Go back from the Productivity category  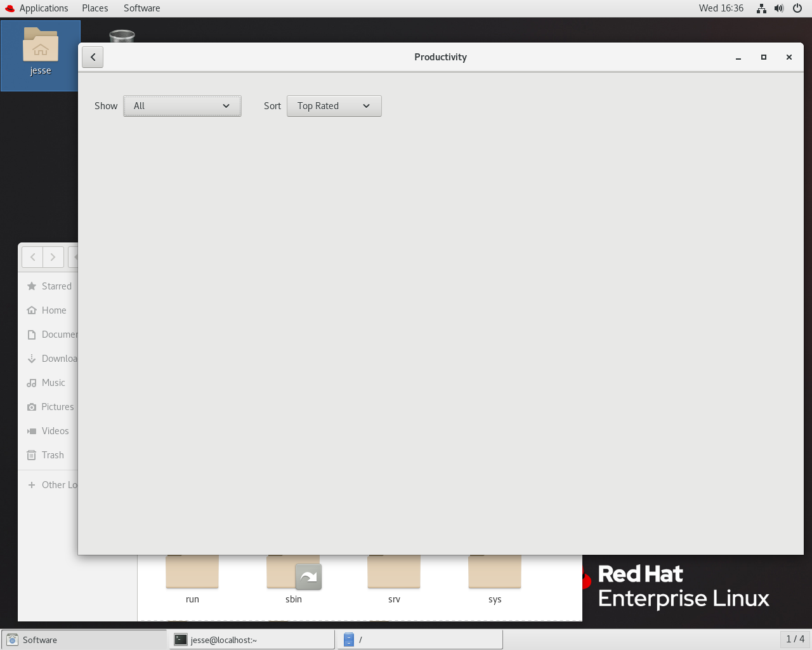(93, 57)
